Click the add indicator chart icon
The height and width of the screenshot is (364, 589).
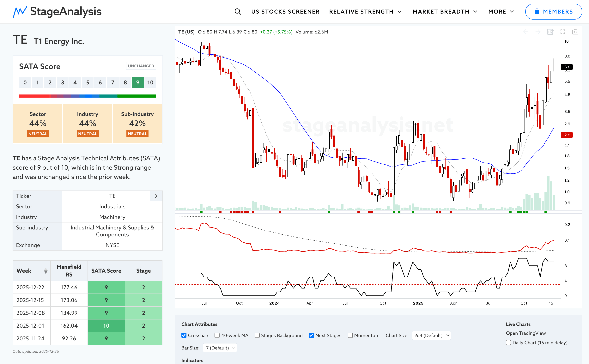pos(550,32)
